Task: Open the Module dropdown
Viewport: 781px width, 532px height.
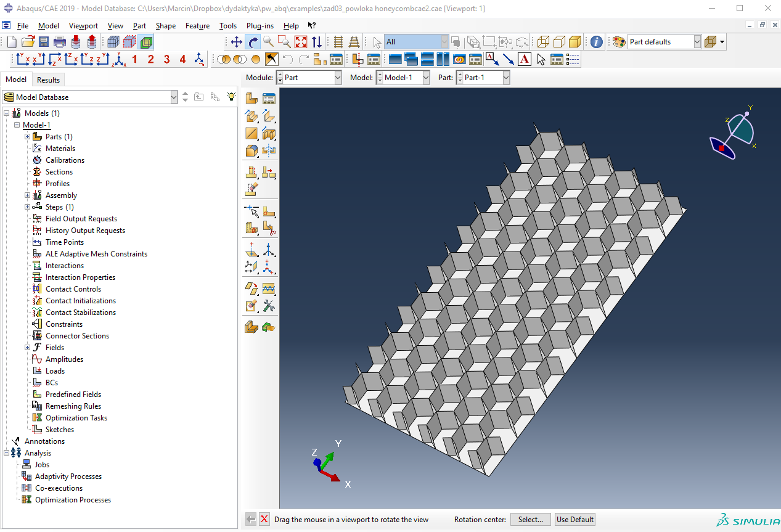Action: click(337, 78)
